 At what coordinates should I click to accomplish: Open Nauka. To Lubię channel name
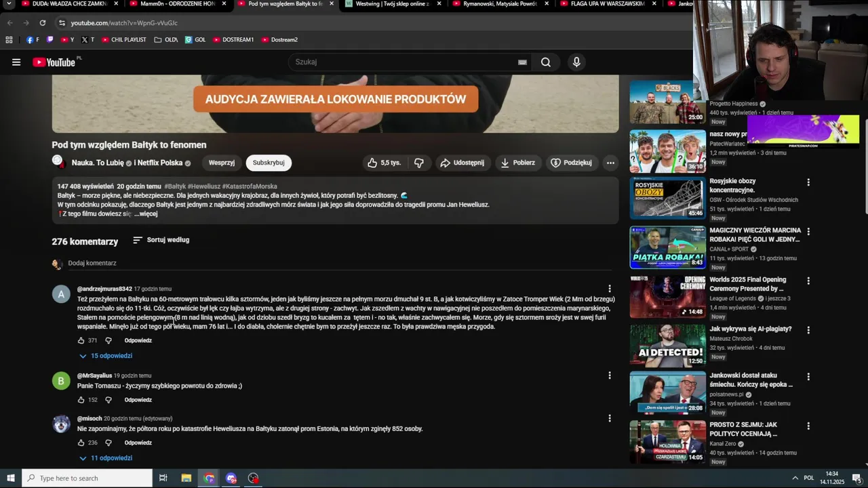coord(98,163)
